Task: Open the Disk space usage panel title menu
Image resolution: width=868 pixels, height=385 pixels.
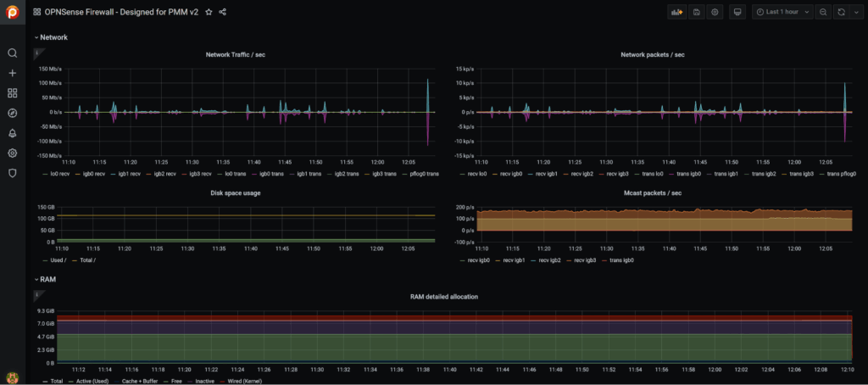Action: [236, 192]
